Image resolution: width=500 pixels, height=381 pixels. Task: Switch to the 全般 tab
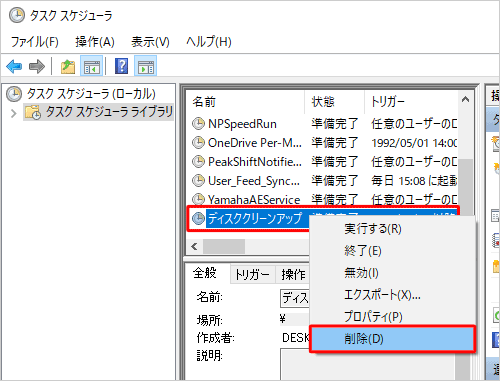click(x=205, y=273)
